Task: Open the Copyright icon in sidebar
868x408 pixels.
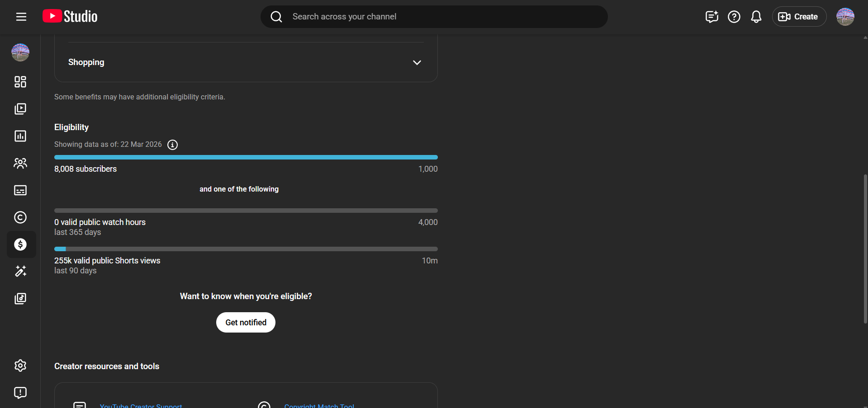Action: (20, 217)
